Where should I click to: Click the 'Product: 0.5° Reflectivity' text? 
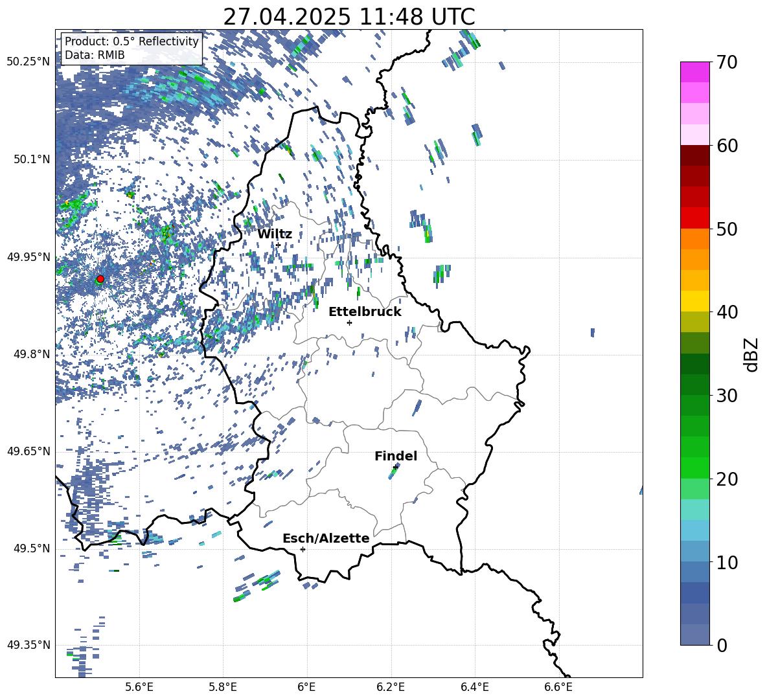(132, 41)
